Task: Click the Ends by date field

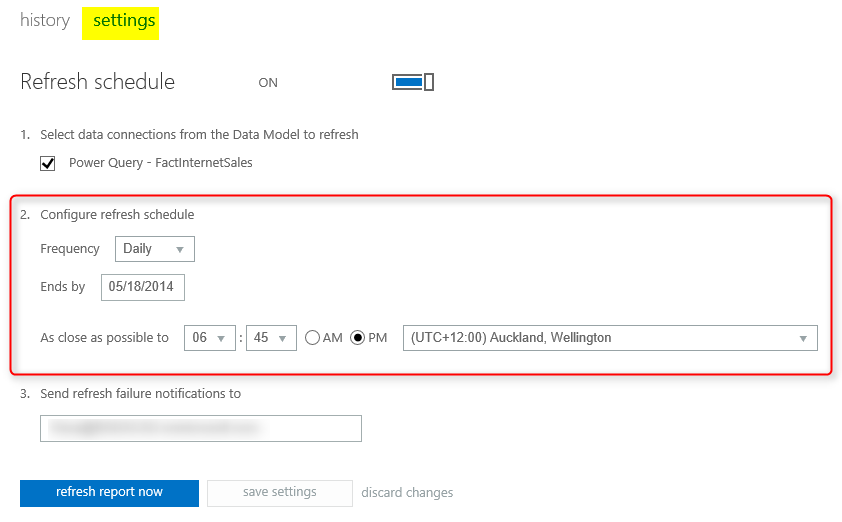Action: 142,287
